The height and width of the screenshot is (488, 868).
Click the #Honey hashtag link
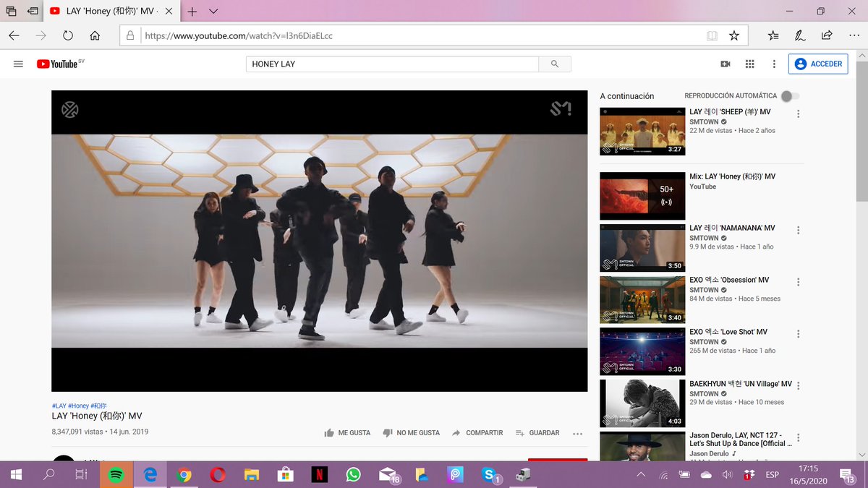tap(79, 406)
